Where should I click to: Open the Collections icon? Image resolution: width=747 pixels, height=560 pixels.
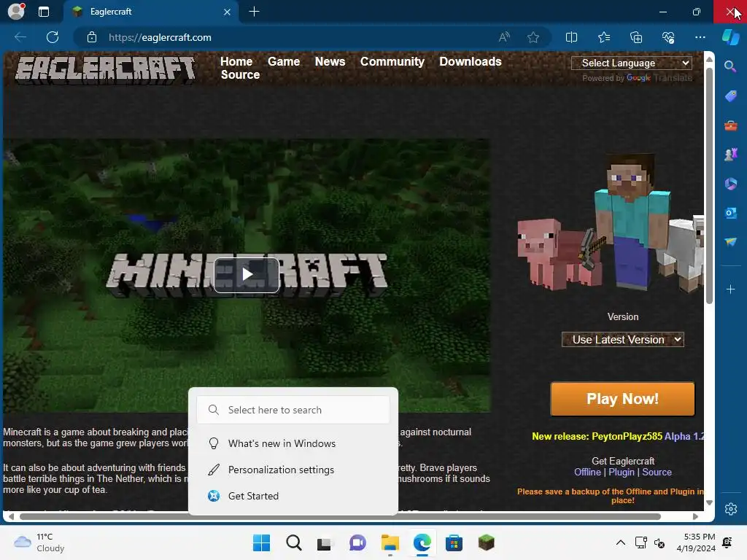636,37
